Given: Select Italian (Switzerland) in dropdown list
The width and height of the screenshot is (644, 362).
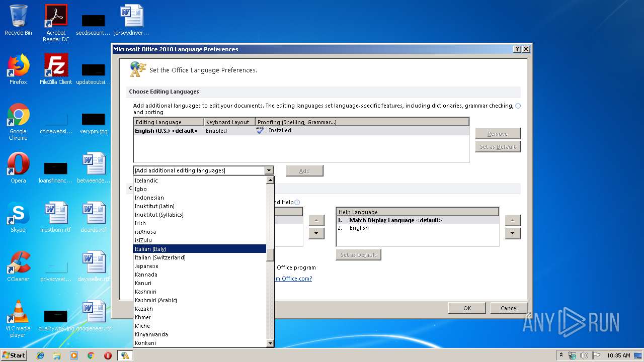Looking at the screenshot, I should [x=200, y=257].
